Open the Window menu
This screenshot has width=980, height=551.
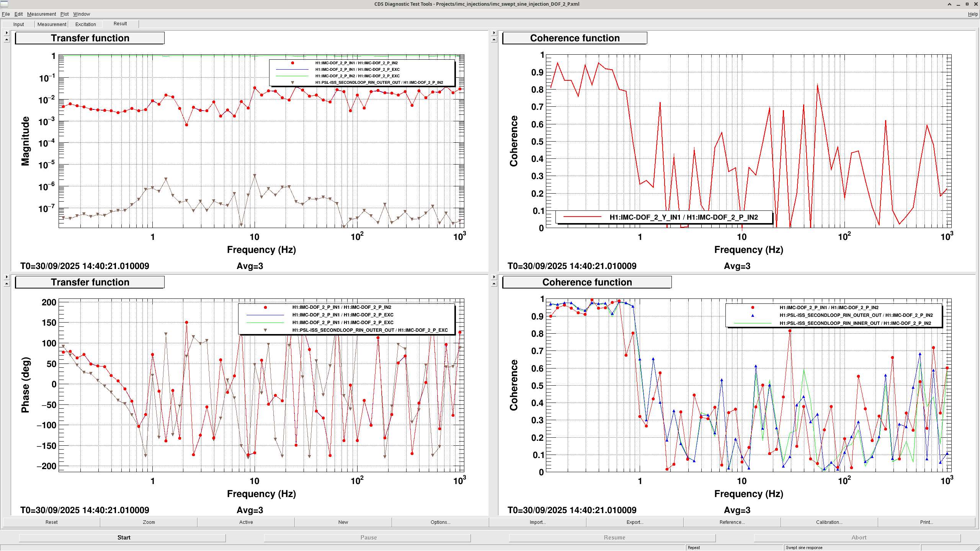click(82, 14)
